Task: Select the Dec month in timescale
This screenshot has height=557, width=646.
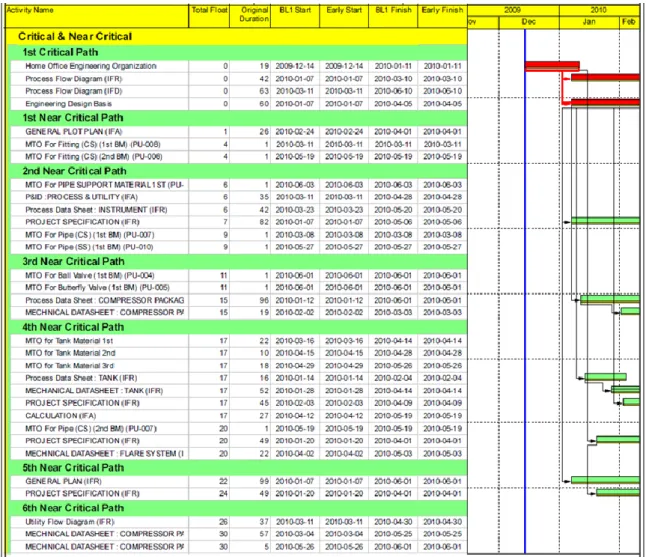Action: (x=529, y=22)
